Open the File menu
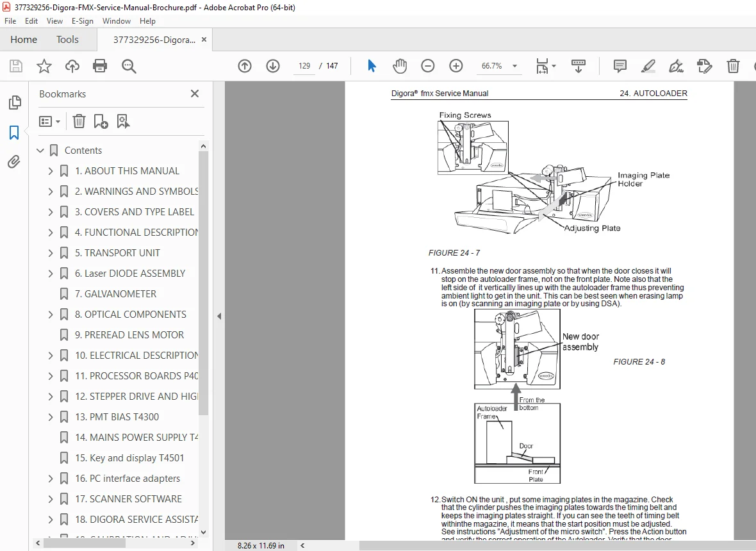The height and width of the screenshot is (551, 756). pos(10,21)
